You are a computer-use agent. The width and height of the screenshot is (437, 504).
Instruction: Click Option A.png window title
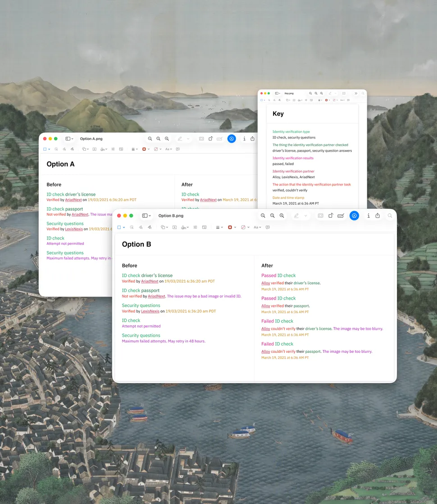coord(91,139)
